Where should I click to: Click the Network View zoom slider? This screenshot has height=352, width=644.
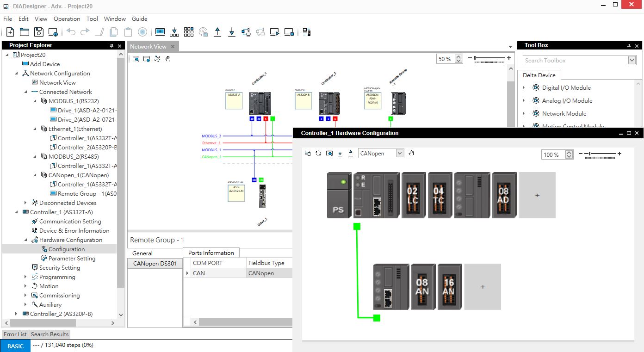click(490, 58)
